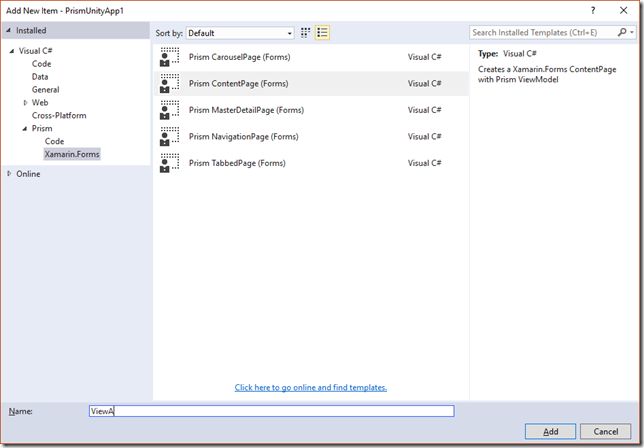This screenshot has height=448, width=644.
Task: Collapse the Visual C# tree node
Action: [12, 51]
